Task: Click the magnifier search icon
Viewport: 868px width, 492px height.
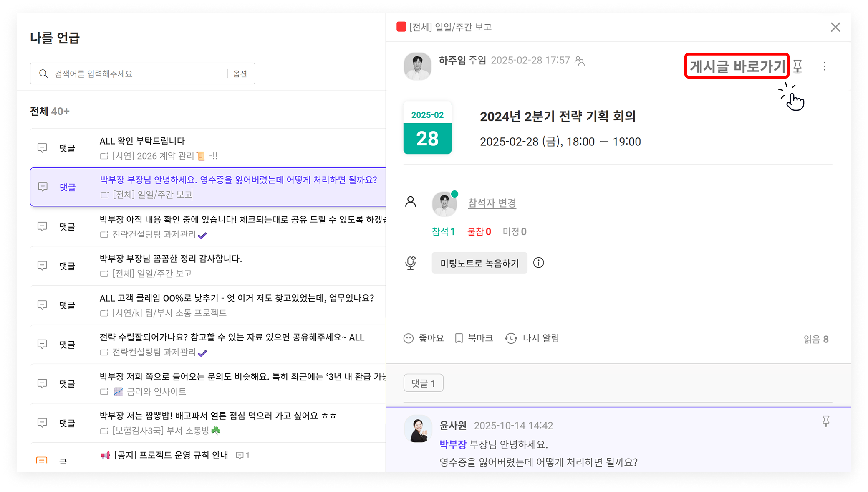Action: tap(43, 74)
